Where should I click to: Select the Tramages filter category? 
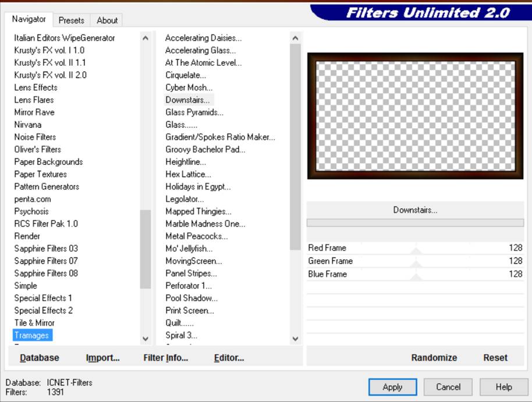[x=32, y=335]
